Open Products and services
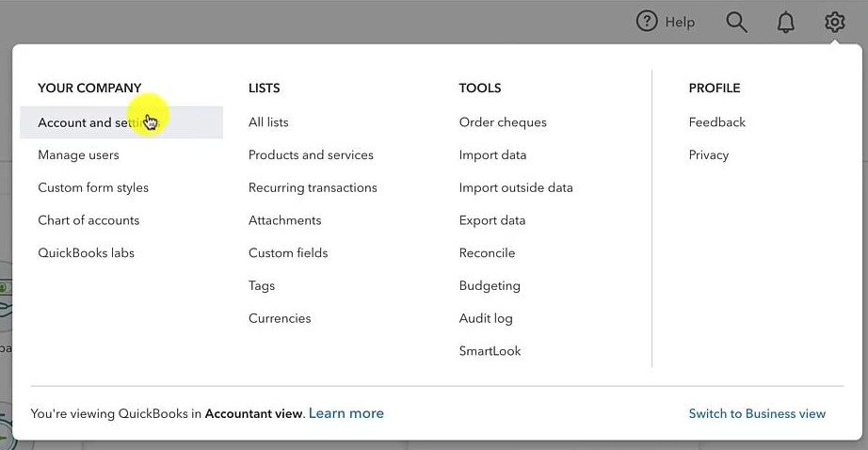The height and width of the screenshot is (450, 868). point(311,155)
